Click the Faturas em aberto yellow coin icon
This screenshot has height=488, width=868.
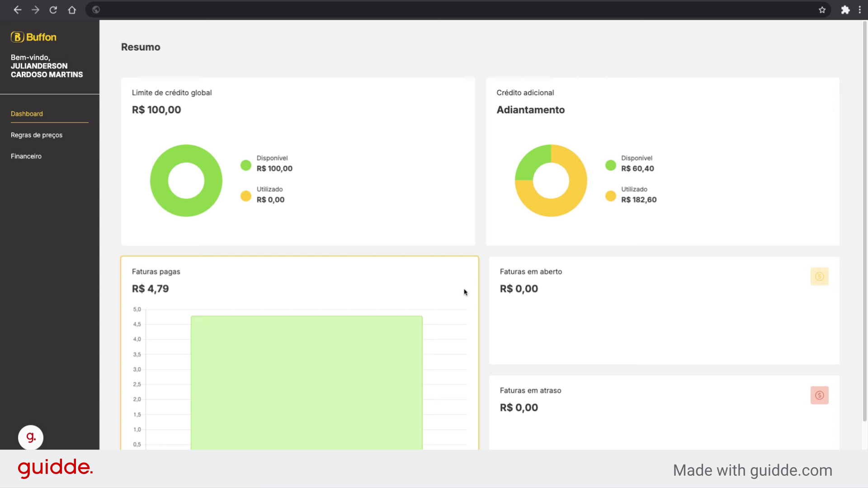pyautogui.click(x=819, y=277)
